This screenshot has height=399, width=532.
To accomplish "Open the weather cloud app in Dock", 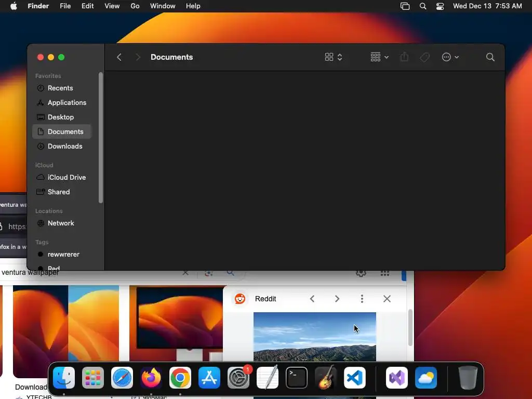I will click(x=426, y=378).
